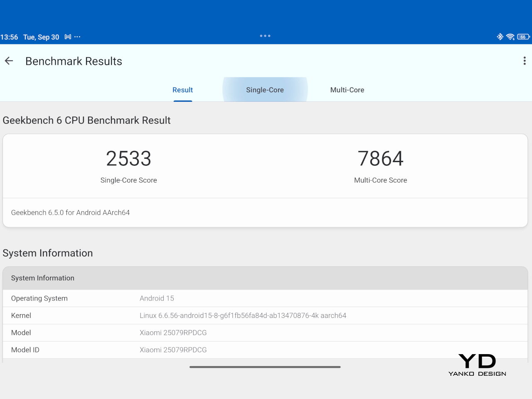Switch to the Single-Core tab
The height and width of the screenshot is (399, 532).
(x=265, y=90)
